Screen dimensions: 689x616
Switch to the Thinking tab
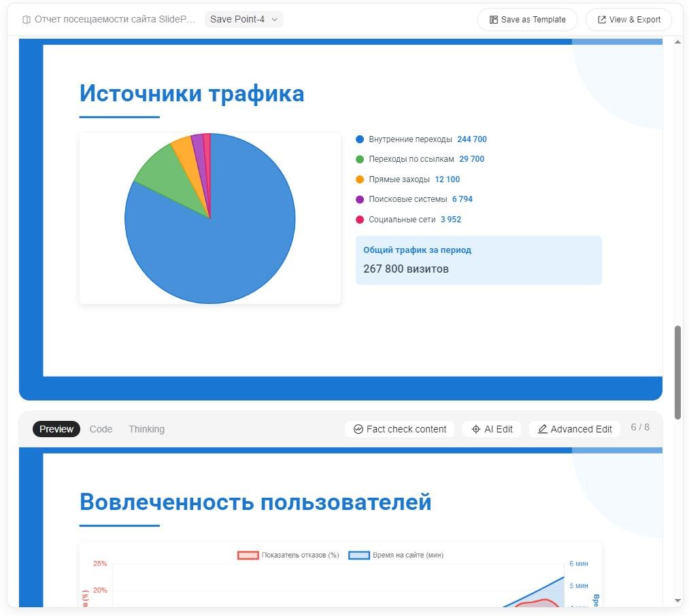[x=147, y=429]
